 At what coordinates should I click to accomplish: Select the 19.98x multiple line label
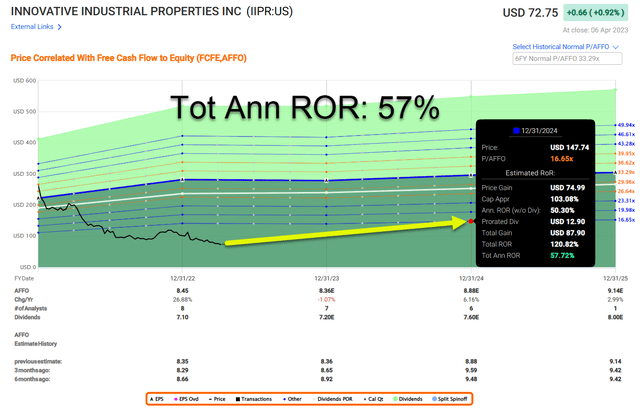626,210
